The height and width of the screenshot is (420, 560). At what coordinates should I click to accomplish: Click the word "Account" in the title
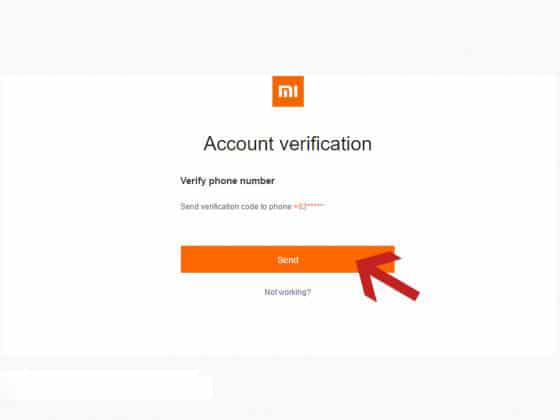[x=239, y=144]
